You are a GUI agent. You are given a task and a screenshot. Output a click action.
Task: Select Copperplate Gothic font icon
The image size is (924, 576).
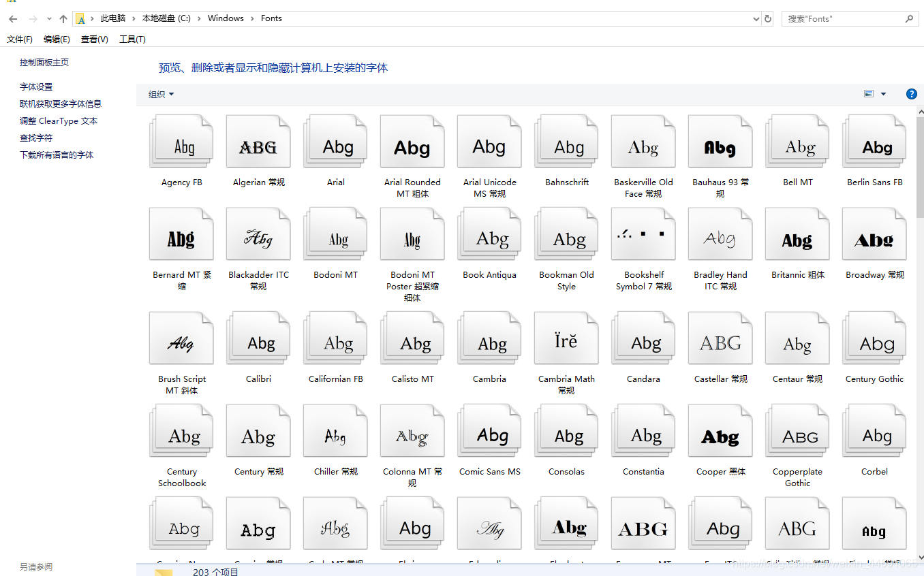(797, 431)
